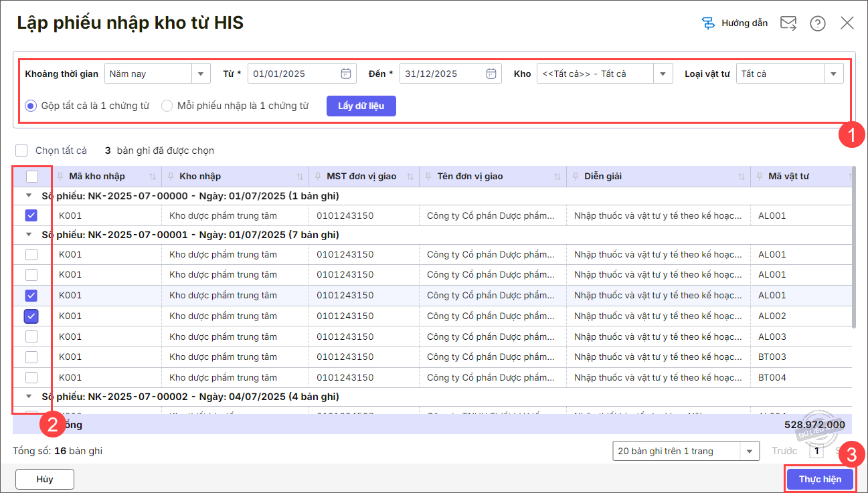
Task: Click pin icon on Mã kho nhập column
Action: (x=62, y=177)
